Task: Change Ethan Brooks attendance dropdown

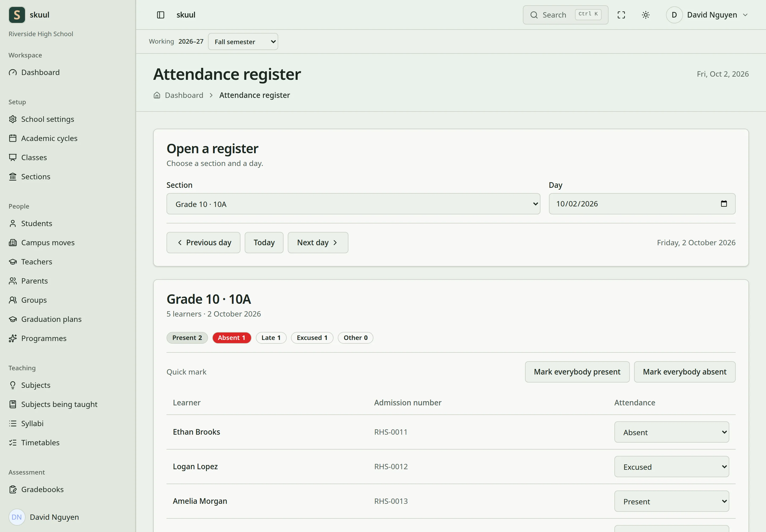Action: [672, 432]
